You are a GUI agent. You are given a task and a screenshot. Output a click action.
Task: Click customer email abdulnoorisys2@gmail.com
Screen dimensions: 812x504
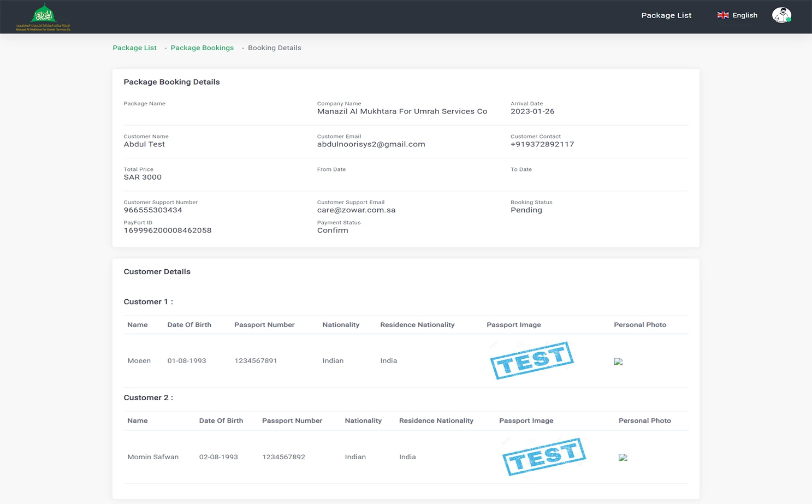pyautogui.click(x=371, y=144)
